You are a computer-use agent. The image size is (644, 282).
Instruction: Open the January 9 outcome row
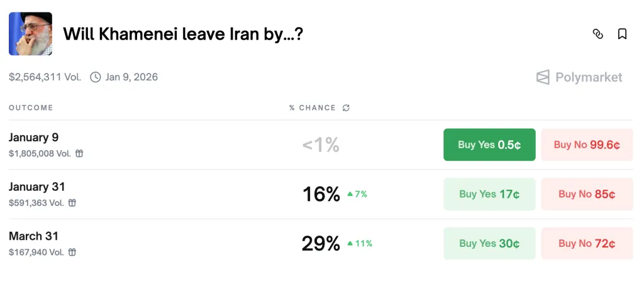pyautogui.click(x=34, y=138)
